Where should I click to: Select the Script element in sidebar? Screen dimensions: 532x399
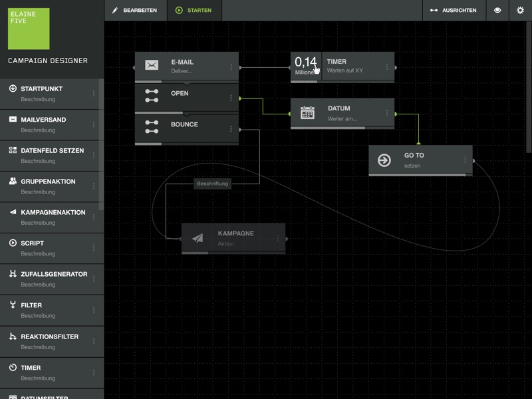pos(52,248)
